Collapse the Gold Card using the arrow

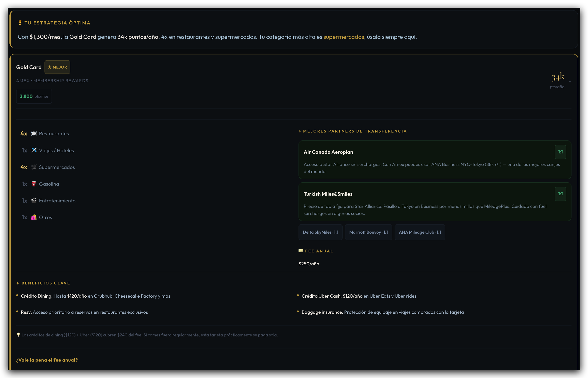(570, 82)
